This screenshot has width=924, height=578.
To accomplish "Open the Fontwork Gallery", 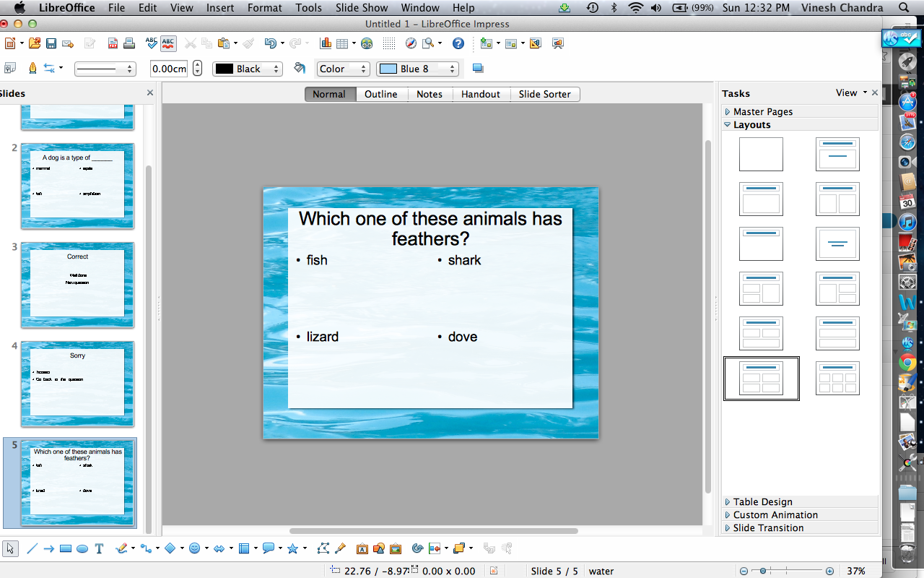I will coord(362,549).
